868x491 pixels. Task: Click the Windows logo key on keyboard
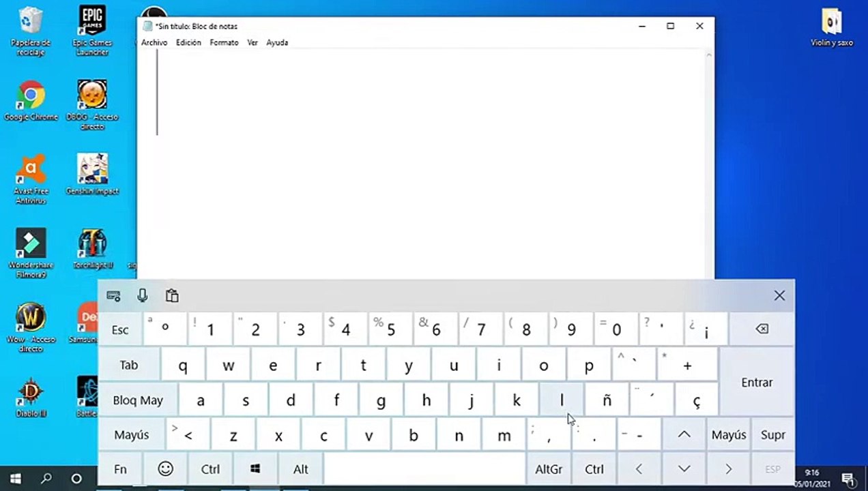[x=255, y=468]
